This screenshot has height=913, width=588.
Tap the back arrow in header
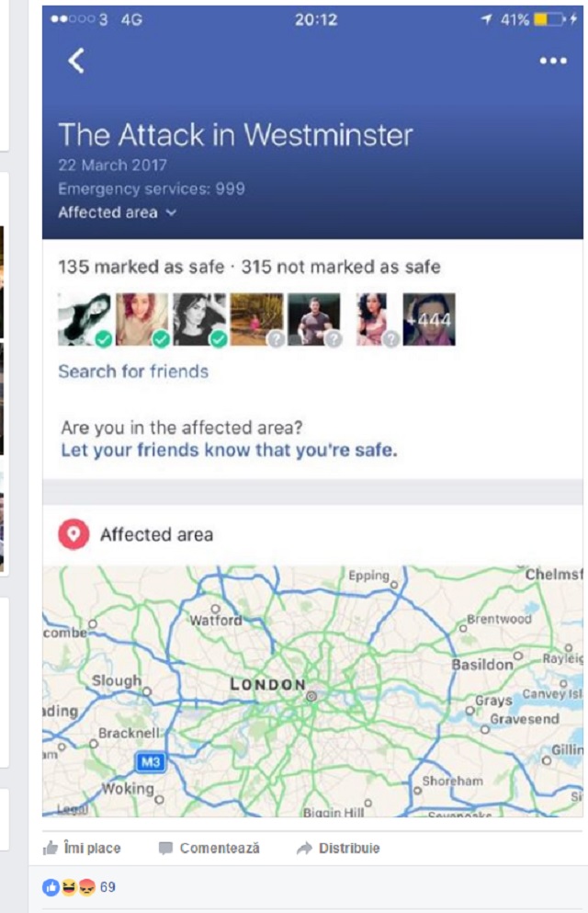[x=76, y=61]
